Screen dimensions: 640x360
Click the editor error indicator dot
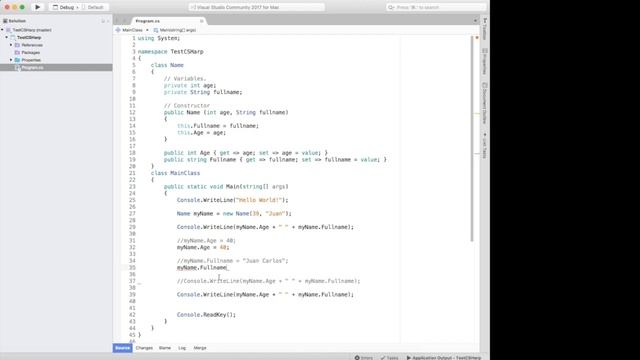pos(477,38)
